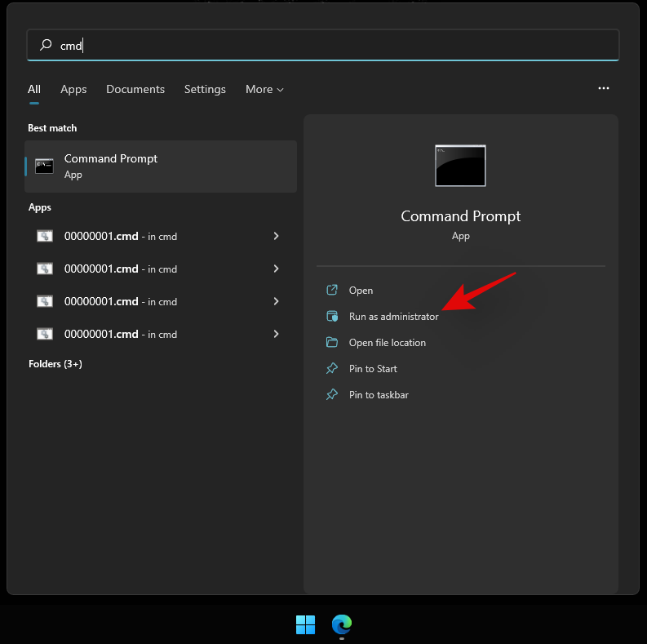The height and width of the screenshot is (644, 647).
Task: Click the Open file location folder icon
Action: point(332,342)
